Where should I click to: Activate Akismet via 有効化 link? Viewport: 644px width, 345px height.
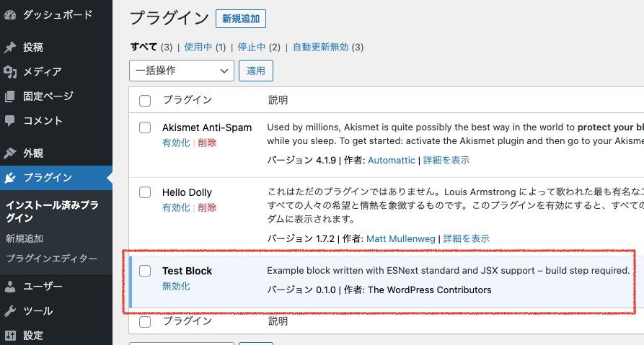tap(176, 143)
